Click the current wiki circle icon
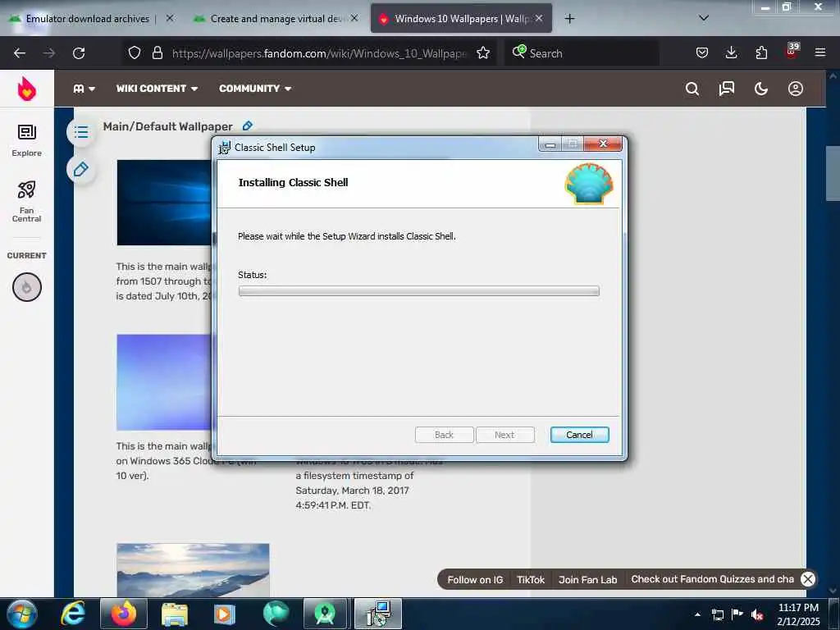Viewport: 840px width, 630px height. (x=27, y=287)
